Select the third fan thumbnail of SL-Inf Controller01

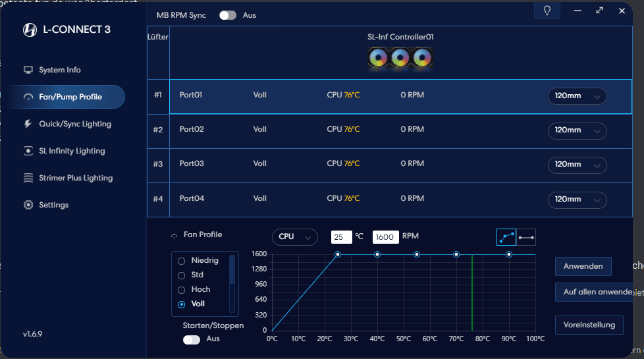pyautogui.click(x=422, y=58)
